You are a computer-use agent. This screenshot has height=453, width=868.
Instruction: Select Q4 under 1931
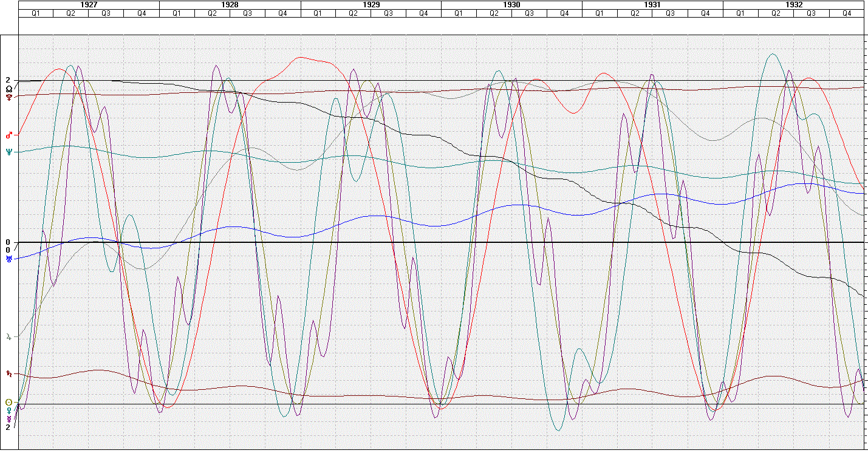click(x=705, y=13)
